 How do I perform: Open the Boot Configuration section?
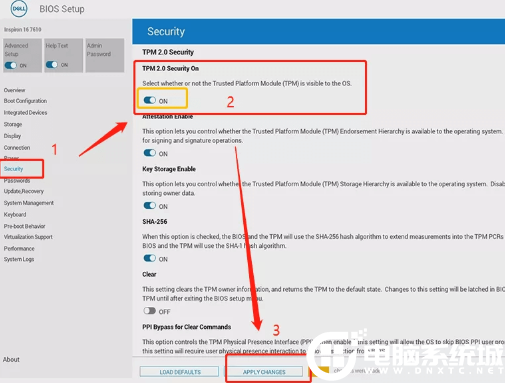25,101
